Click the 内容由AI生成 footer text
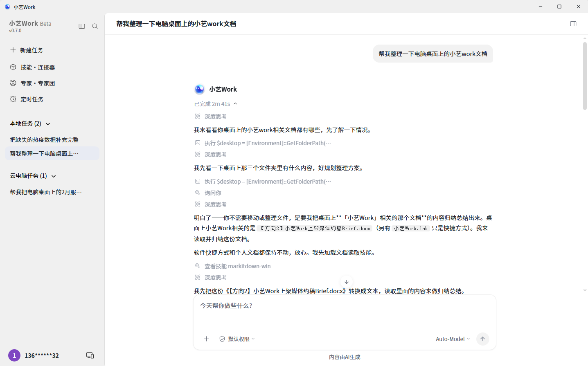The width and height of the screenshot is (588, 366). (345, 357)
